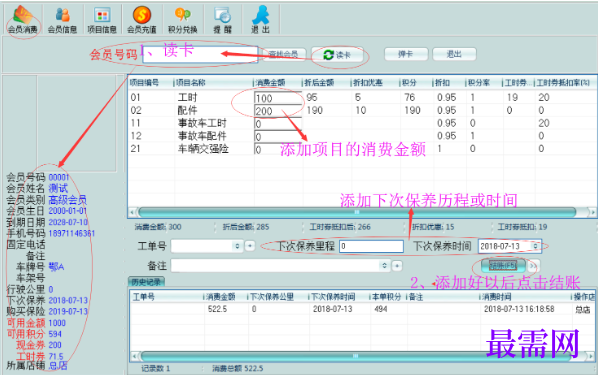
Task: Click the member number value 00001
Action: click(x=59, y=177)
